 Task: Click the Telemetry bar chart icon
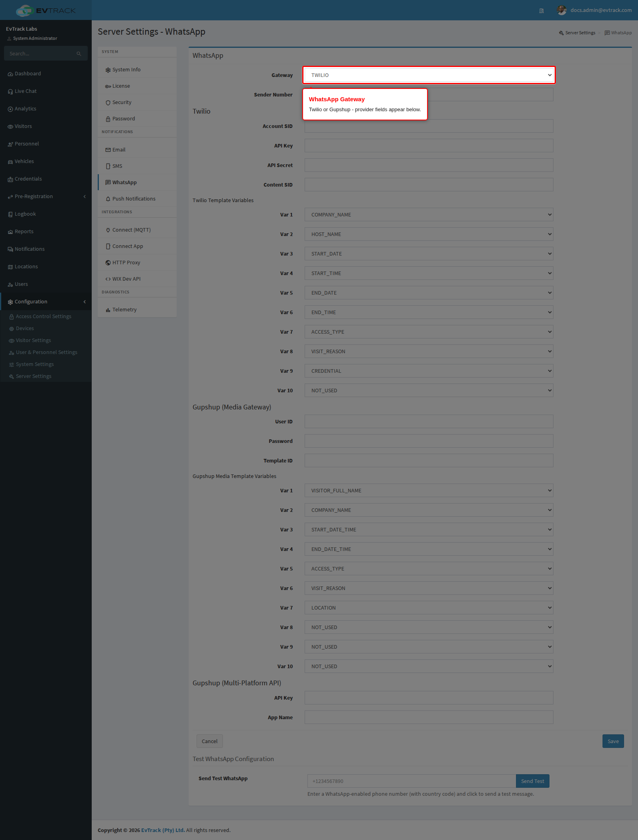point(108,310)
